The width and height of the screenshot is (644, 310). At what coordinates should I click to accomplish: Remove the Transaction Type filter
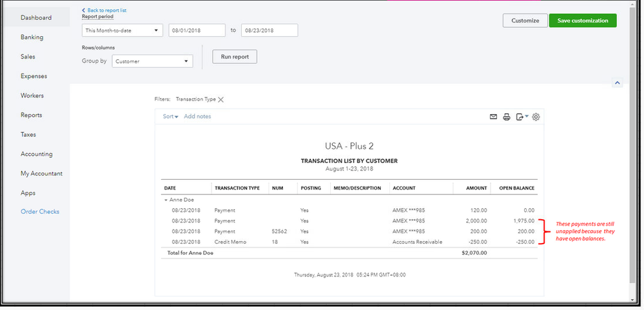(220, 99)
